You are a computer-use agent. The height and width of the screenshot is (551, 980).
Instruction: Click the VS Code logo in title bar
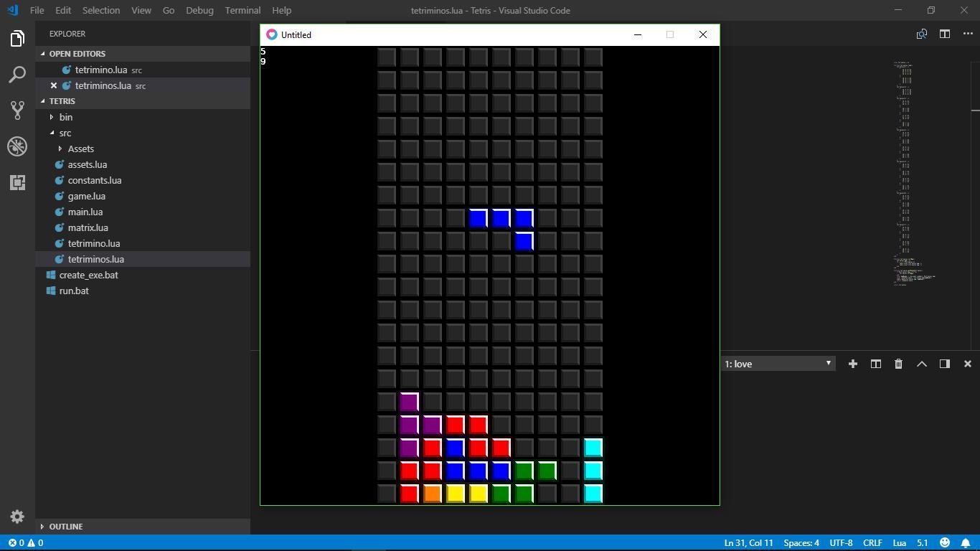(x=12, y=10)
